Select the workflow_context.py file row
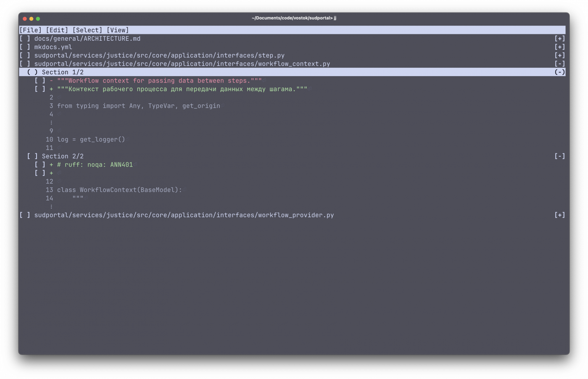The image size is (588, 379). pos(292,64)
